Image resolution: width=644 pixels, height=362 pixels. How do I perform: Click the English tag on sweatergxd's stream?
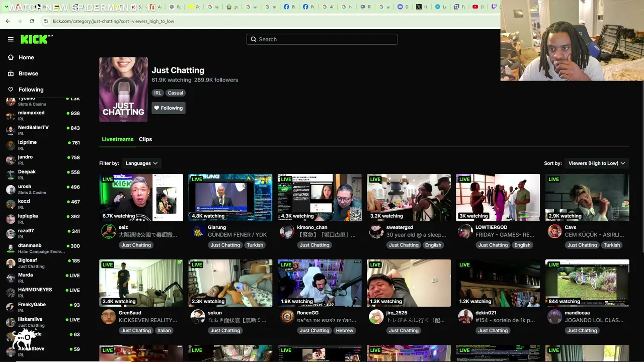(433, 245)
